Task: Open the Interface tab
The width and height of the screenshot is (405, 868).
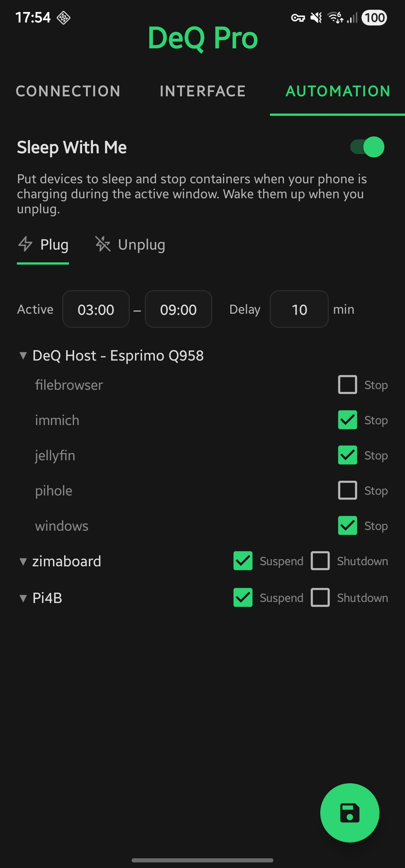Action: (202, 91)
